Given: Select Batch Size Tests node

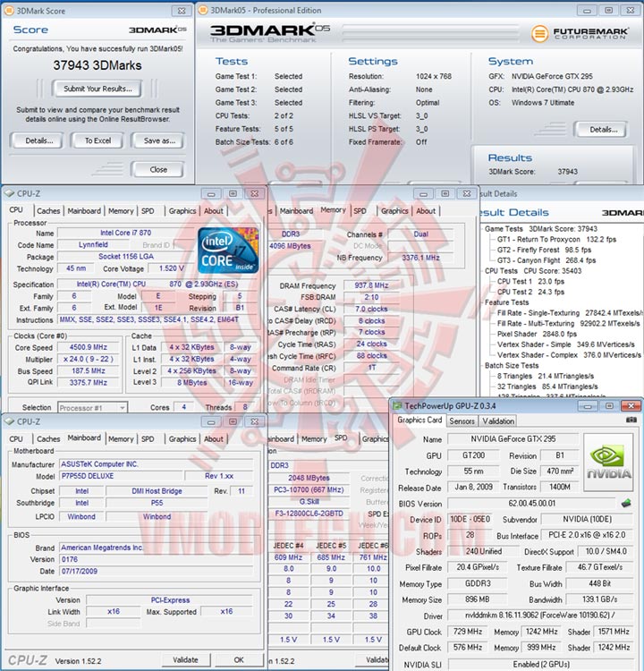Looking at the screenshot, I should 512,365.
